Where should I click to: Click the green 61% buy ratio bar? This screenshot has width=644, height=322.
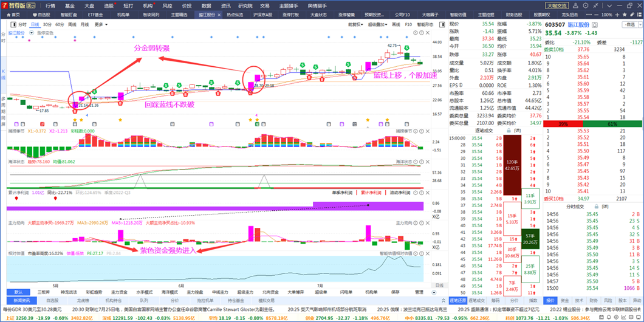(612, 123)
